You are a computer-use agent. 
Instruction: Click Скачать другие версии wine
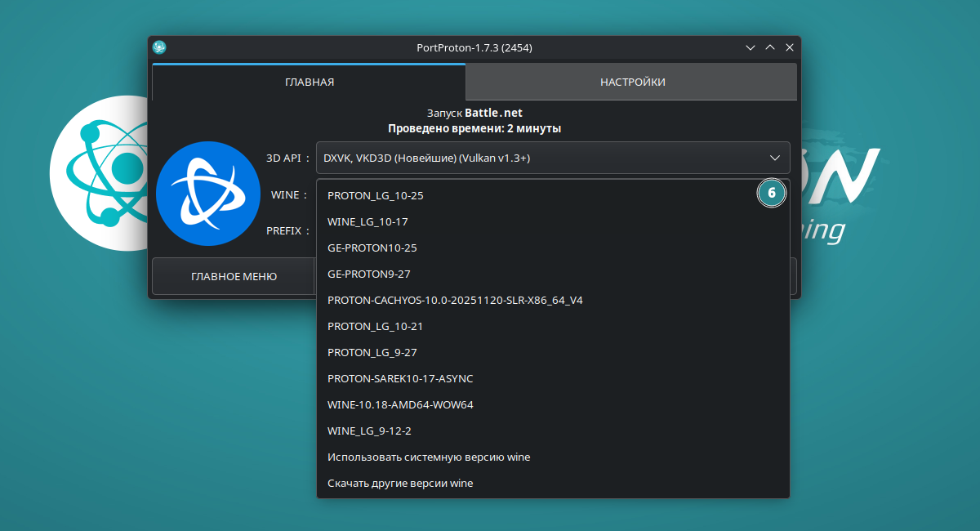click(400, 484)
